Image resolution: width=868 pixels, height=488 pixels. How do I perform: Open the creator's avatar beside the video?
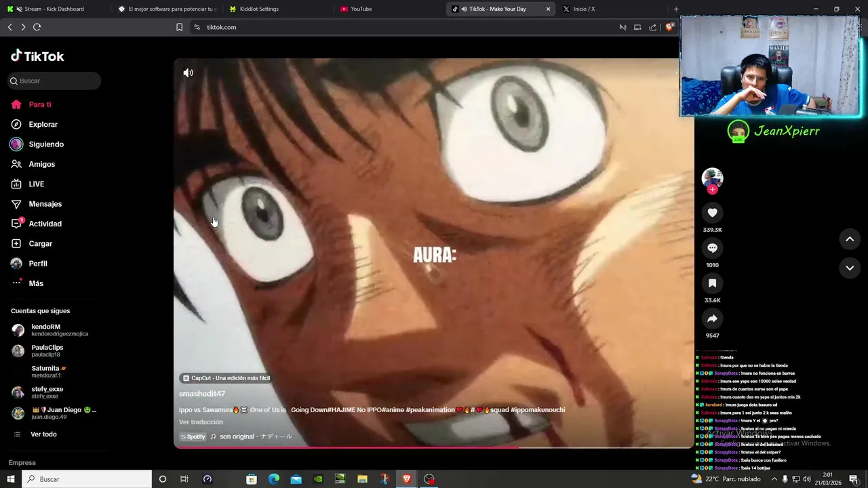(712, 178)
